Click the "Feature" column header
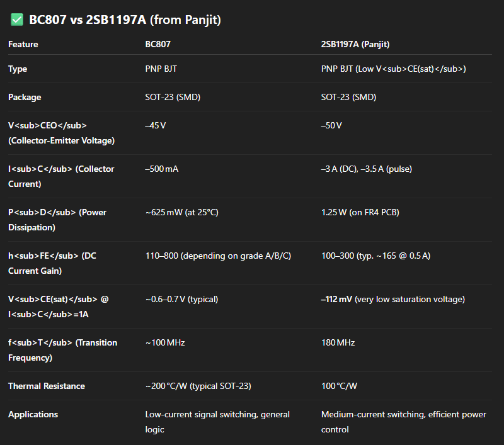 pos(23,44)
